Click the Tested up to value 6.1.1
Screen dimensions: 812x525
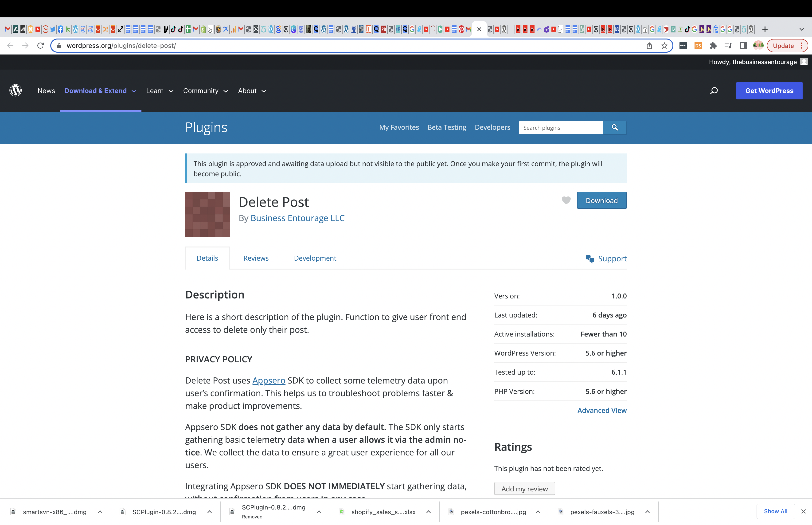pos(619,372)
